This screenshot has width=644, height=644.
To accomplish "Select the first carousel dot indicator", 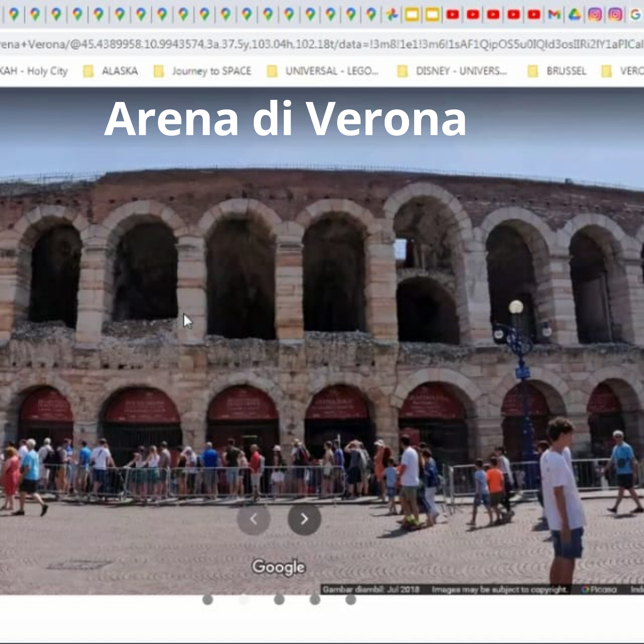I will coord(208,600).
